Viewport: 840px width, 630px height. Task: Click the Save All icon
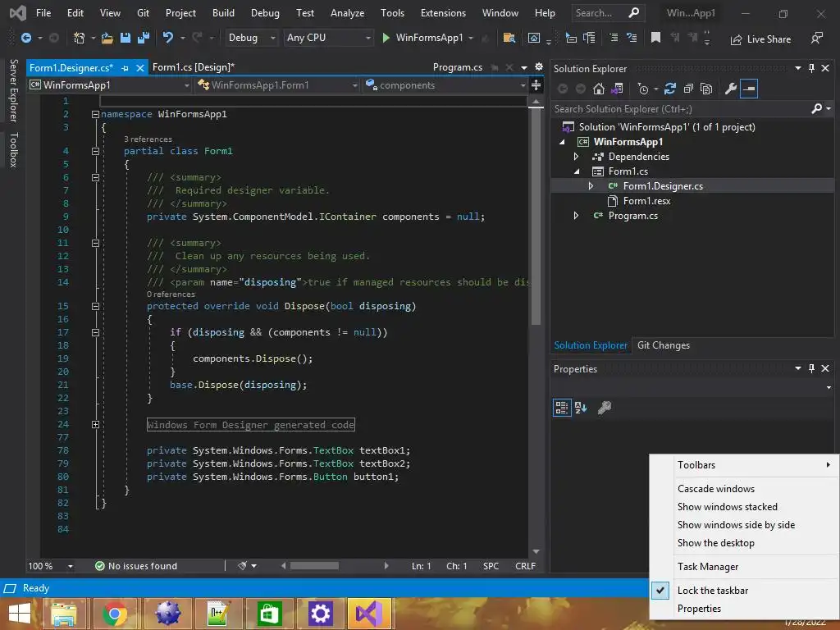(144, 38)
